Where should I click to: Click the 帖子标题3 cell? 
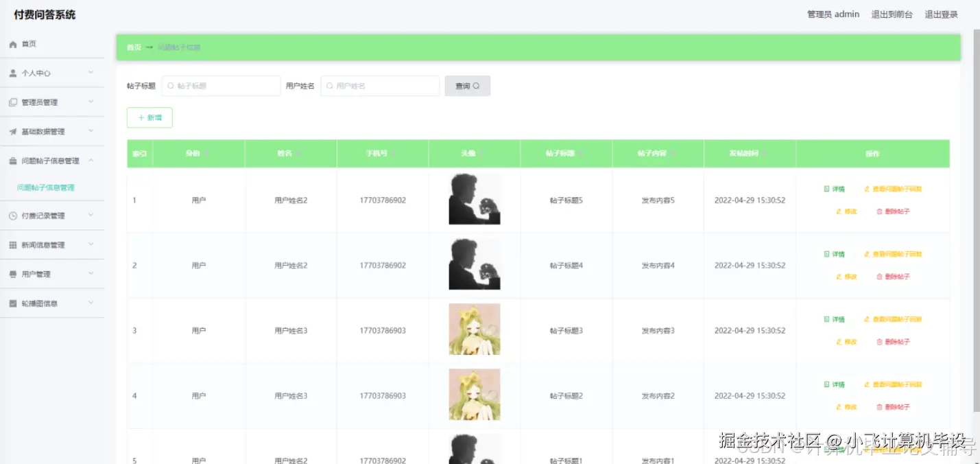(x=566, y=331)
